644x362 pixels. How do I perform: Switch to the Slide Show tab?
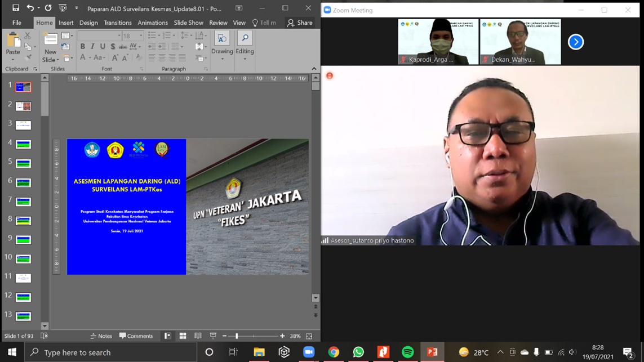pyautogui.click(x=188, y=23)
